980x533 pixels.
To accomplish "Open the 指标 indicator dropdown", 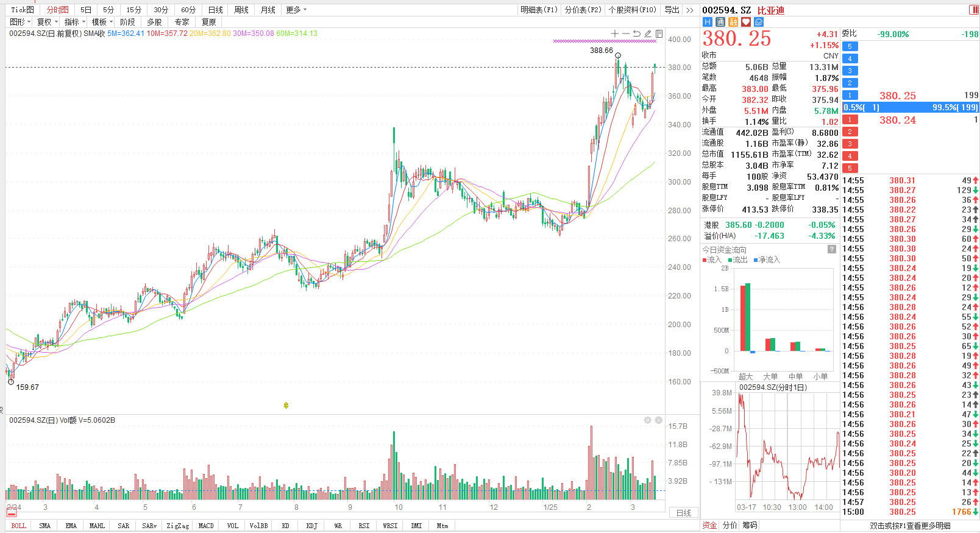I will 75,22.
